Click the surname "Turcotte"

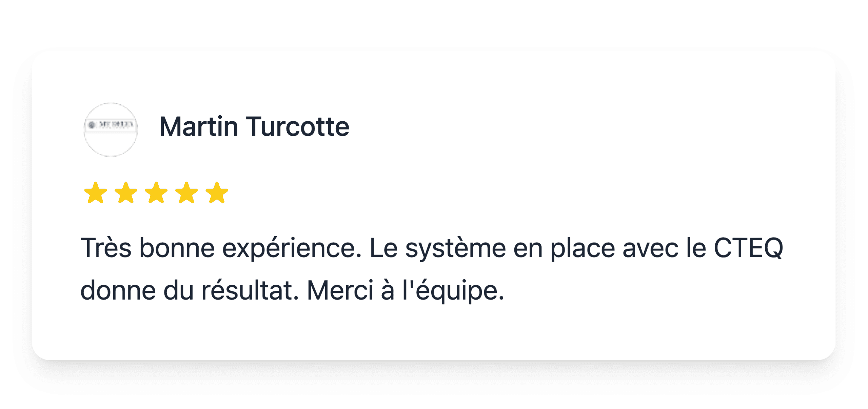(x=297, y=126)
